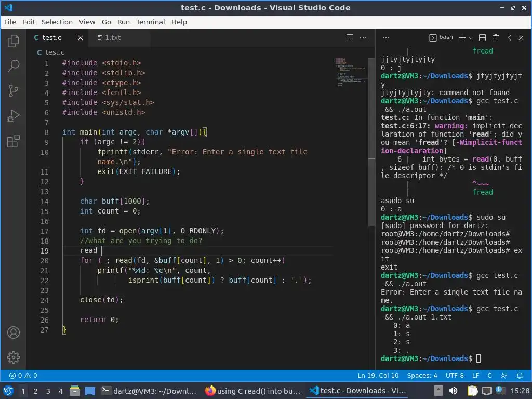This screenshot has height=399, width=532.
Task: Switch to workspace 2 in taskbar
Action: [36, 391]
